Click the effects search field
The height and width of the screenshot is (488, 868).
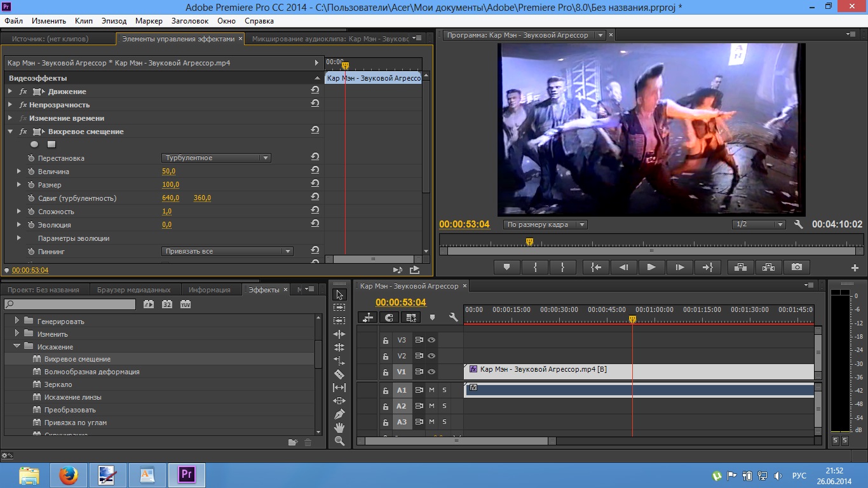tap(70, 304)
